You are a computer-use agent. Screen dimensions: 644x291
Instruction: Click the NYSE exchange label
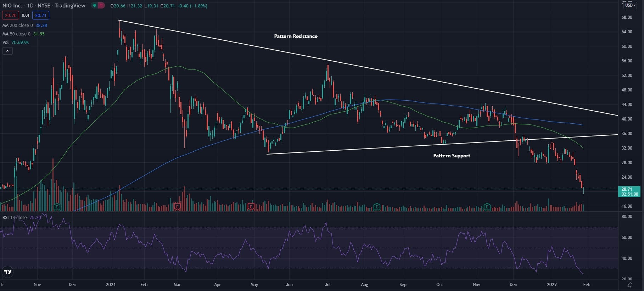44,6
